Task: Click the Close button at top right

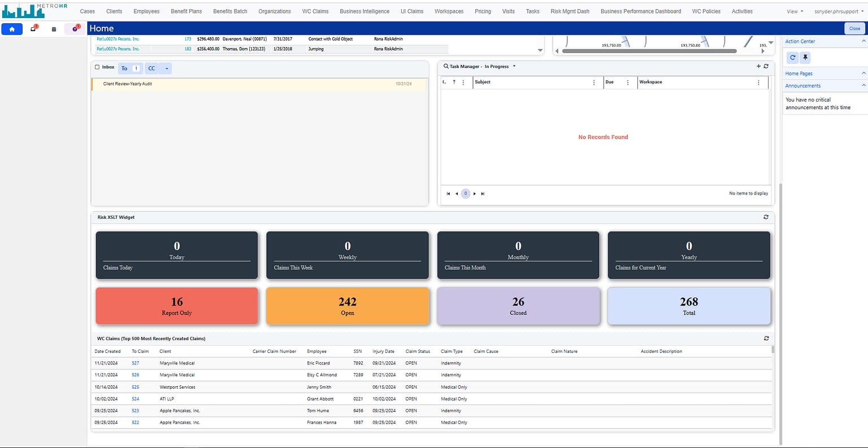Action: (x=854, y=28)
